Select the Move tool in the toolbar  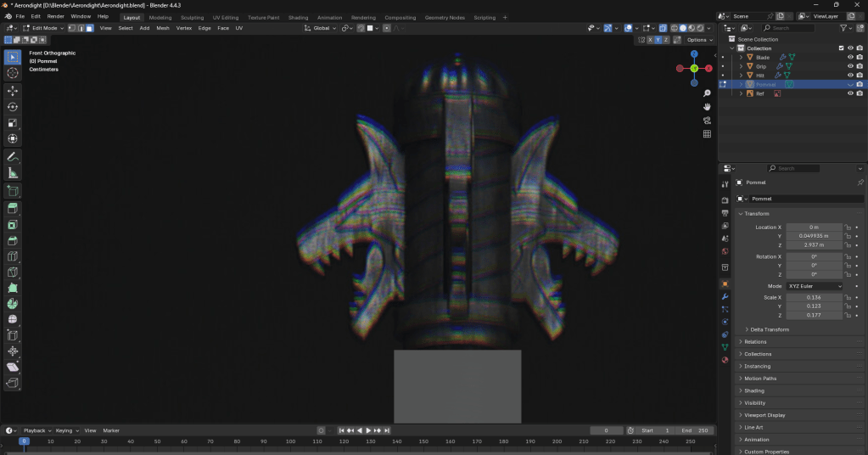(x=13, y=90)
